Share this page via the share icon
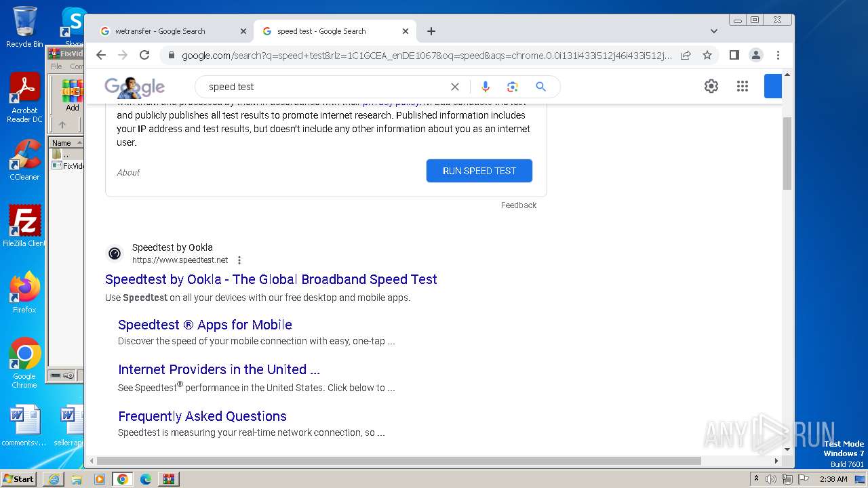Image resolution: width=868 pixels, height=488 pixels. click(686, 55)
